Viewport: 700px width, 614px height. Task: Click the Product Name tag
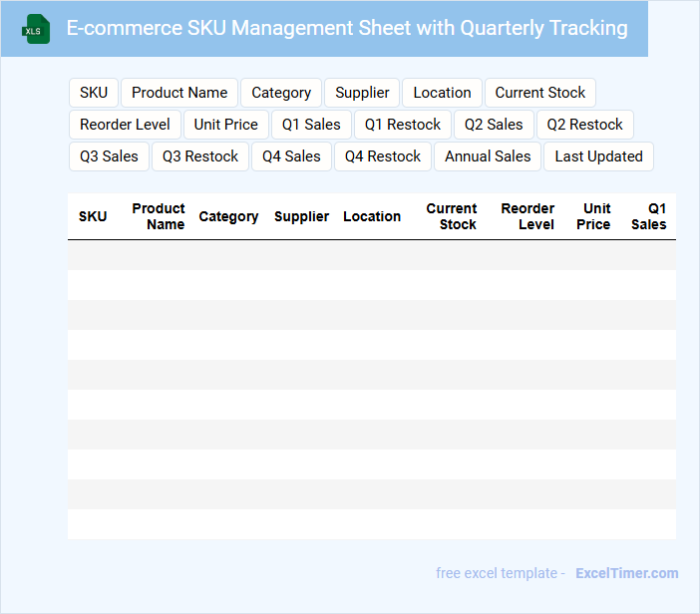pyautogui.click(x=179, y=93)
